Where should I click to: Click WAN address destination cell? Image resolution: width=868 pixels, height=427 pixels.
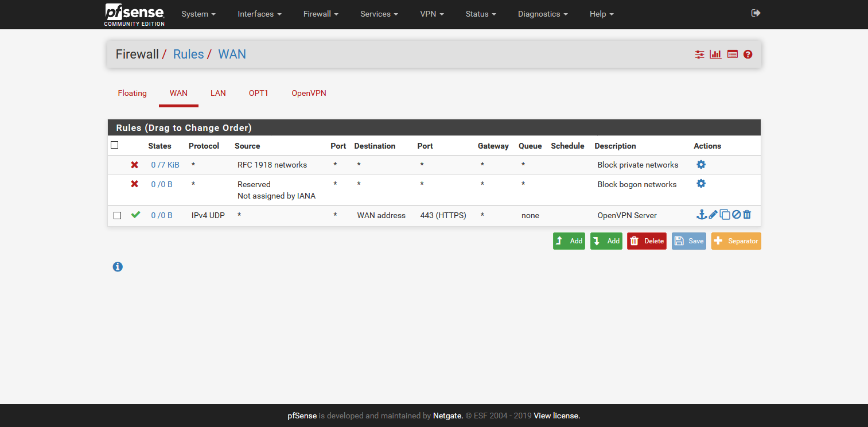pyautogui.click(x=382, y=215)
